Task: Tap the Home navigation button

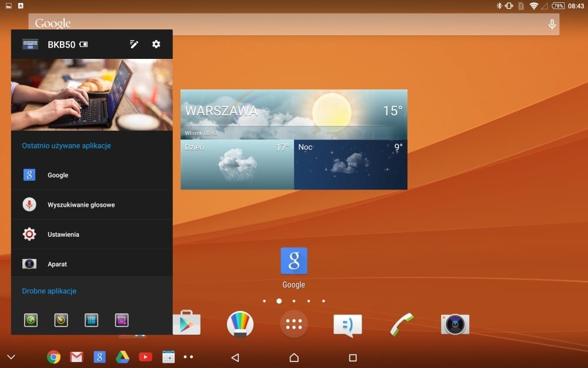Action: pyautogui.click(x=294, y=357)
